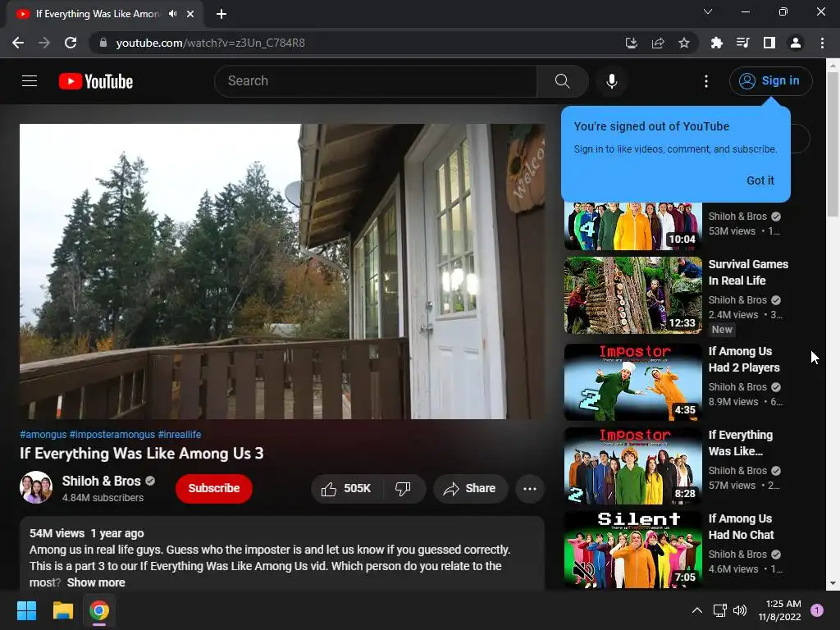Image resolution: width=840 pixels, height=630 pixels.
Task: Click the search magnifier button
Action: point(562,81)
